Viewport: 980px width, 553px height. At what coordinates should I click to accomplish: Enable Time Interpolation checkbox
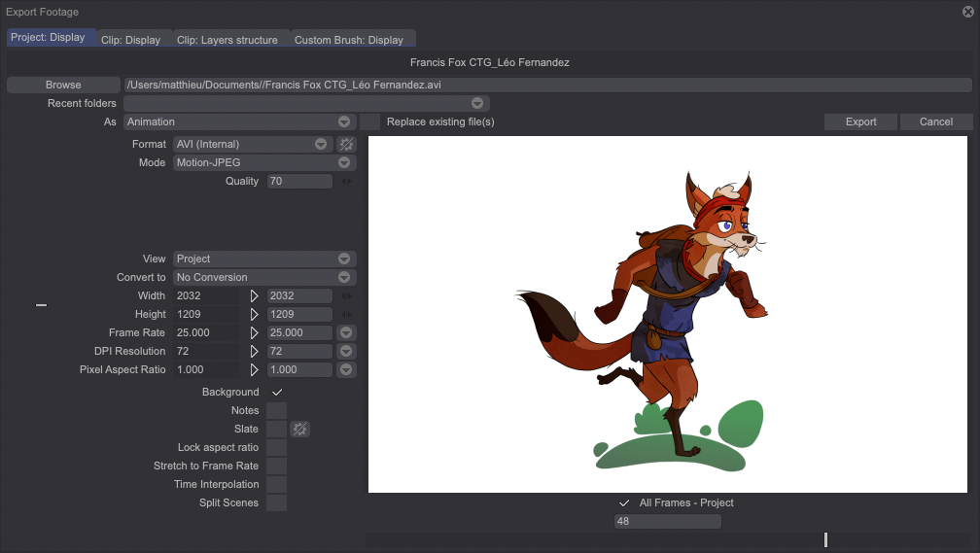point(277,484)
